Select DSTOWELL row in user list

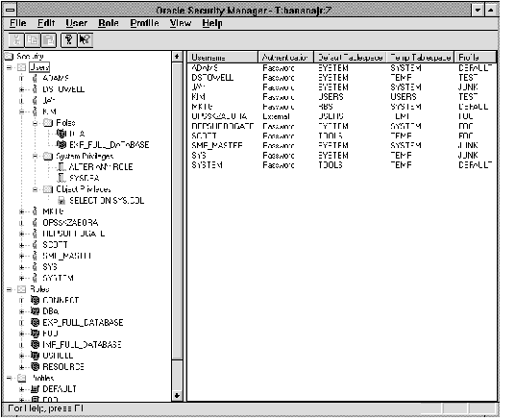[342, 78]
